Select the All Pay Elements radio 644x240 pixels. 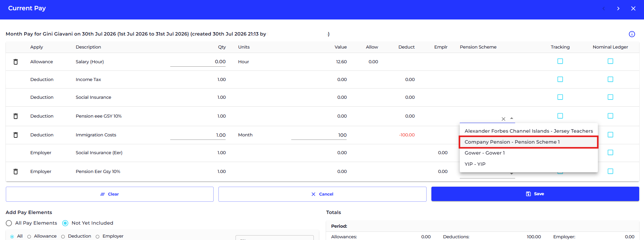pyautogui.click(x=9, y=223)
